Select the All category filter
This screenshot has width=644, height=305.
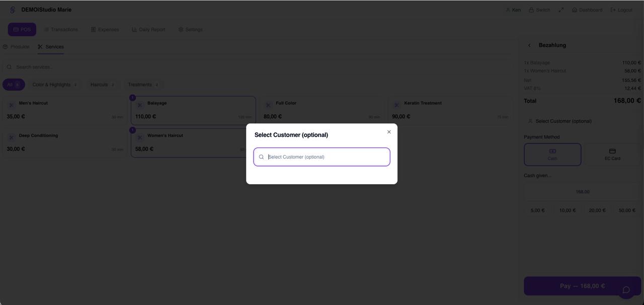14,85
